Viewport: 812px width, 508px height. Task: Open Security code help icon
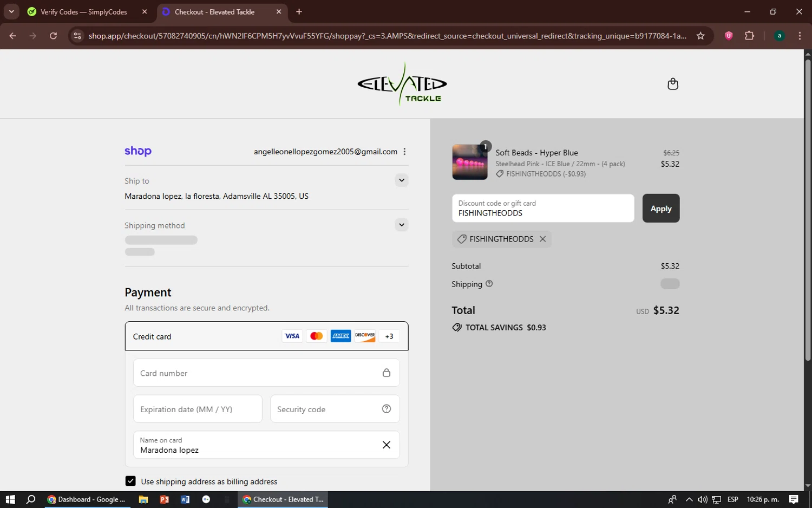[x=387, y=409]
